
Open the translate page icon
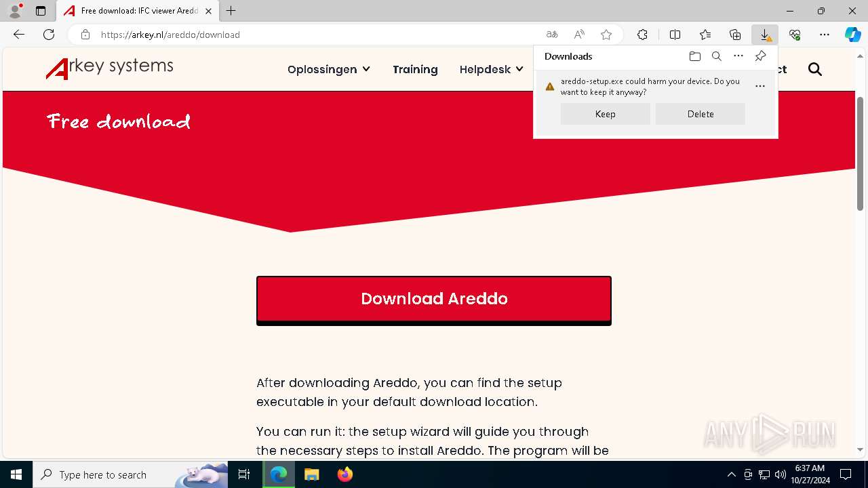click(552, 35)
